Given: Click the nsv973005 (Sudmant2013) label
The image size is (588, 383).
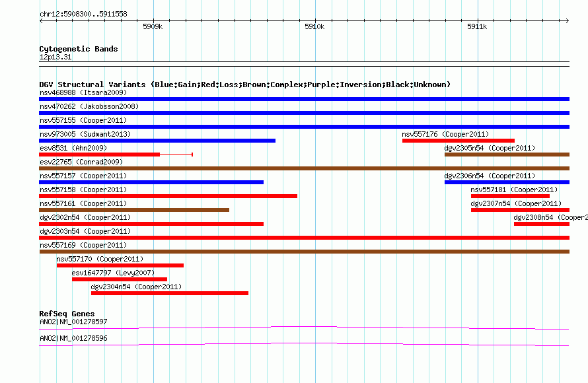Looking at the screenshot, I should (85, 134).
